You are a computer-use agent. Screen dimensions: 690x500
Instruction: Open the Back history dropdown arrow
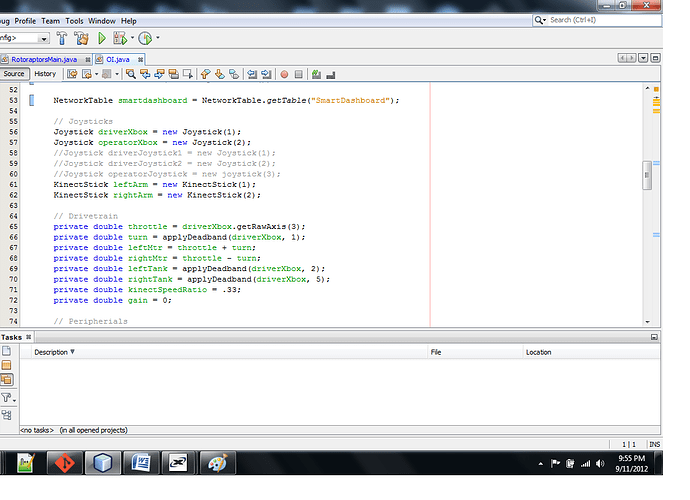click(x=96, y=74)
